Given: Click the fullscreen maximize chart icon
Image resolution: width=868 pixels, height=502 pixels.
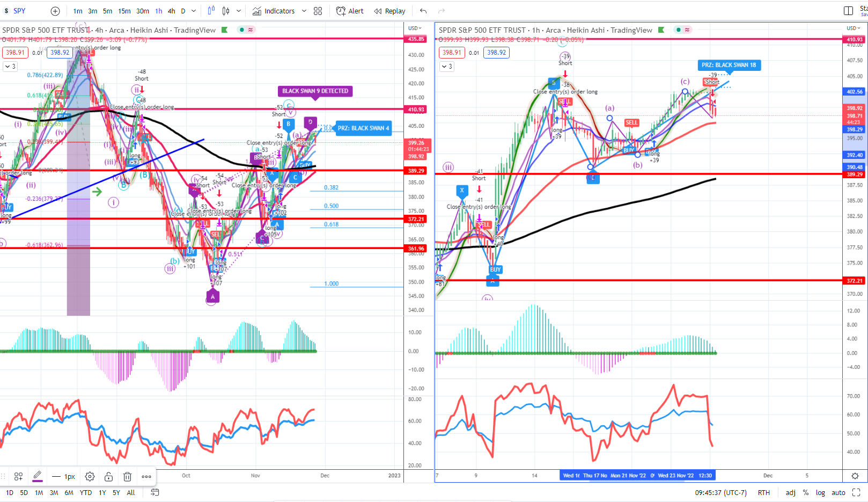Looking at the screenshot, I should (856, 492).
